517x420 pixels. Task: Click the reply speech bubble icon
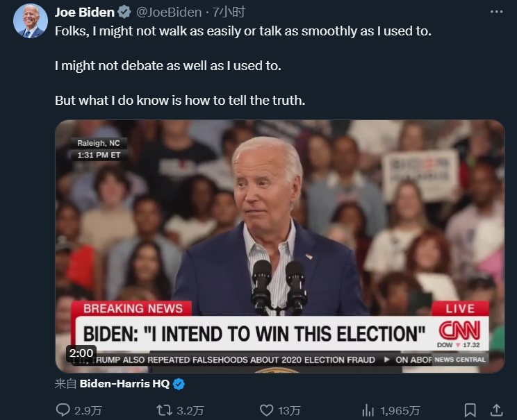coord(63,410)
